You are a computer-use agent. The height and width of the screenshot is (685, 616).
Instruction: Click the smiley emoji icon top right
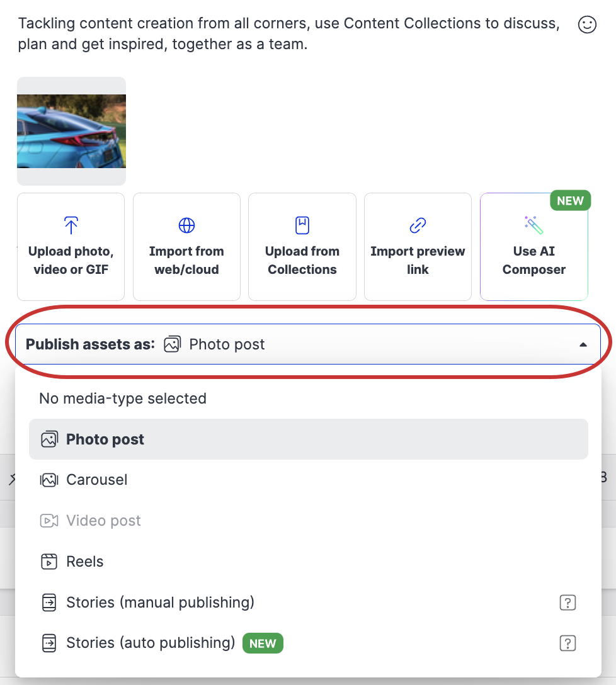586,25
